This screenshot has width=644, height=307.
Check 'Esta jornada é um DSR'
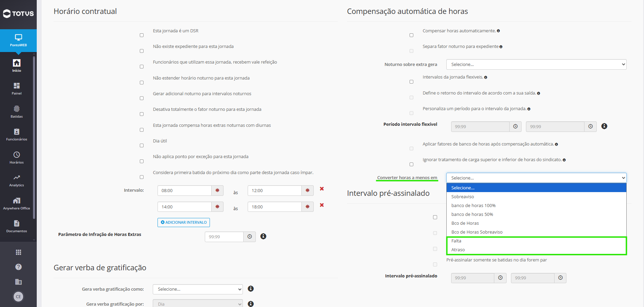pyautogui.click(x=142, y=35)
